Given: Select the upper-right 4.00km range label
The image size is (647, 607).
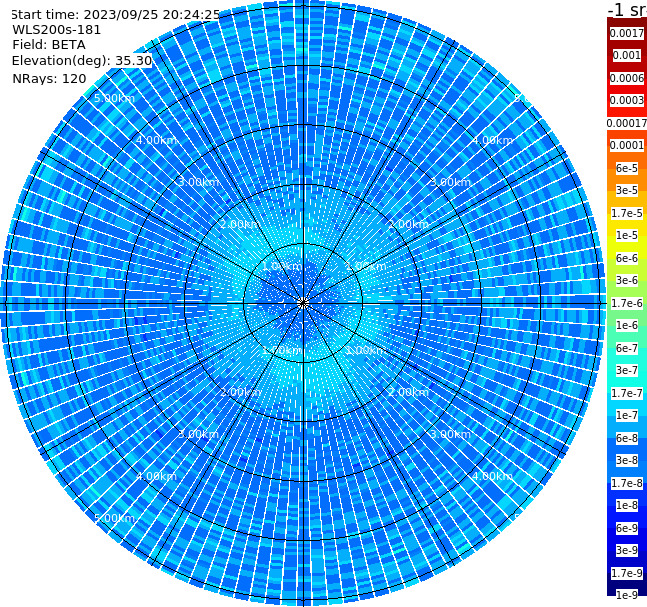Looking at the screenshot, I should coord(492,140).
